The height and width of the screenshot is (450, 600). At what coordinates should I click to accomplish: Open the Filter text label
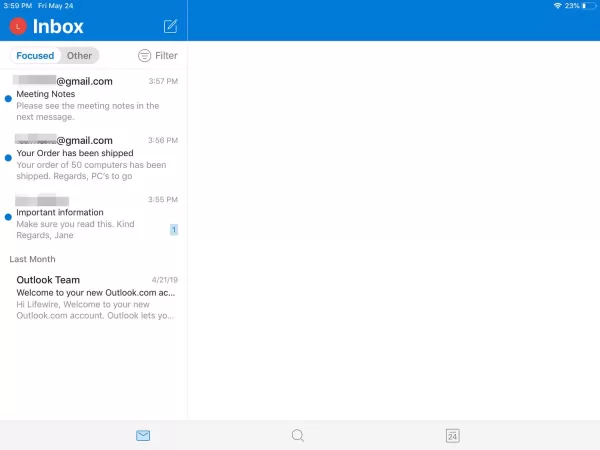click(166, 56)
